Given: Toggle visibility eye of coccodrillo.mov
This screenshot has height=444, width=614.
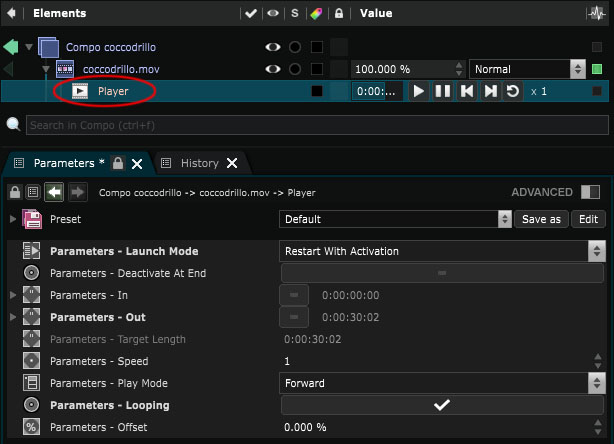Looking at the screenshot, I should (273, 69).
